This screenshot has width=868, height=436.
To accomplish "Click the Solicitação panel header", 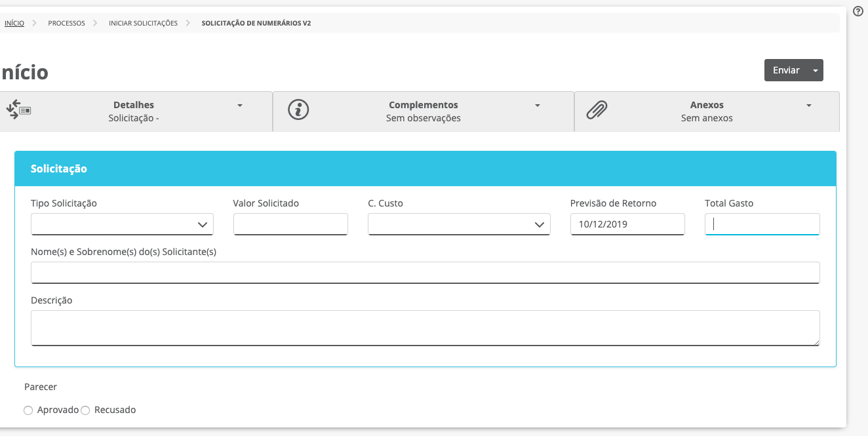I will click(x=425, y=168).
